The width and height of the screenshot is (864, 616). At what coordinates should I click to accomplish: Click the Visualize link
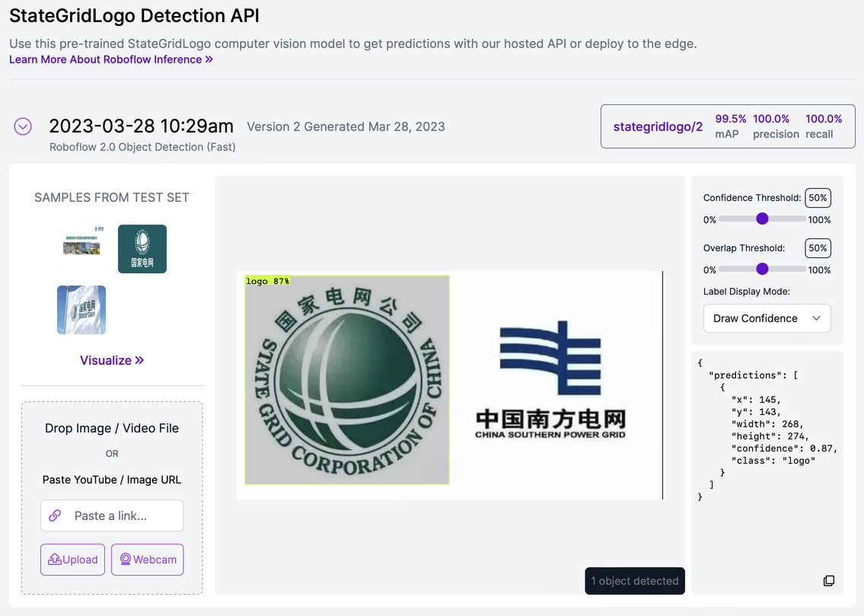112,360
